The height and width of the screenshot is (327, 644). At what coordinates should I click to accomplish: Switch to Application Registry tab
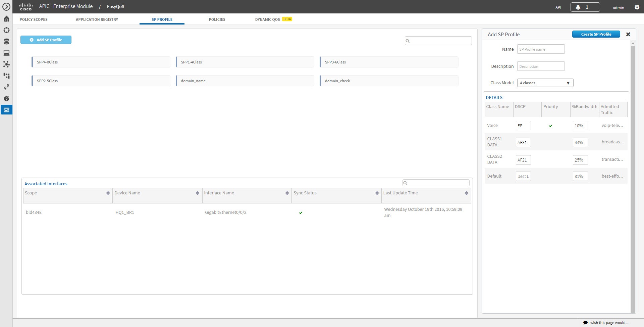click(97, 19)
